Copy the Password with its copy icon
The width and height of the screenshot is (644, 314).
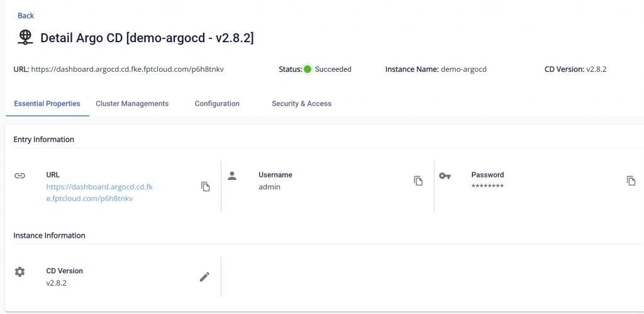(x=631, y=181)
